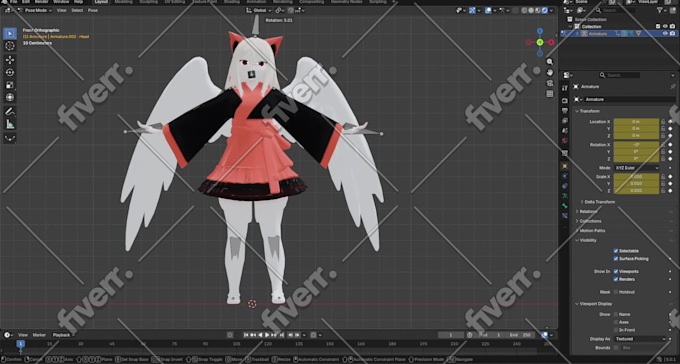Viewport: 680px width, 364px height.
Task: Open the Output properties tab
Action: pos(565,111)
